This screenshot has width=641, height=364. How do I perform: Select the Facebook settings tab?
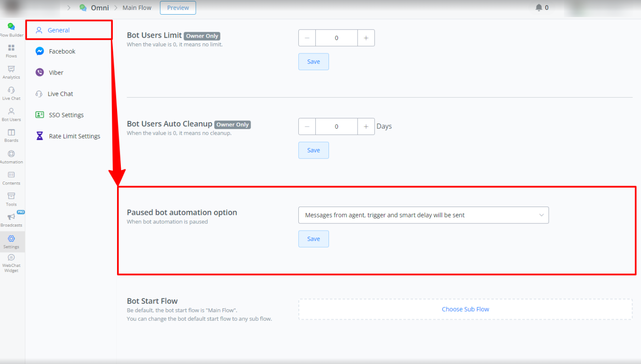point(62,51)
